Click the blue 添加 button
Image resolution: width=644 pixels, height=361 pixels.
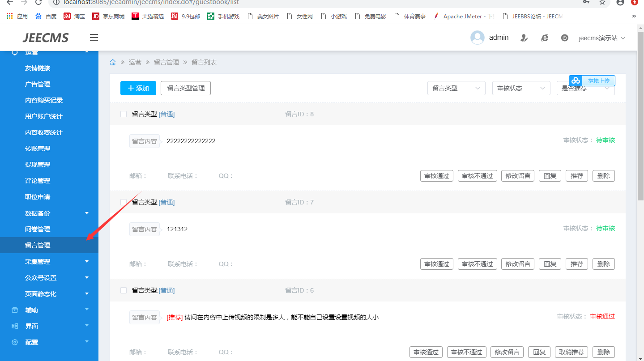click(x=138, y=88)
